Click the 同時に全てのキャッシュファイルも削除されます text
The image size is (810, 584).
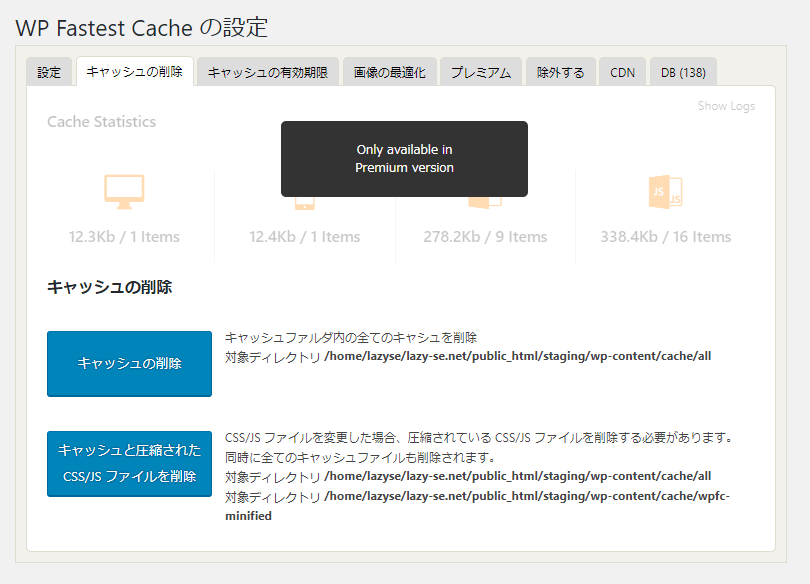[x=361, y=457]
